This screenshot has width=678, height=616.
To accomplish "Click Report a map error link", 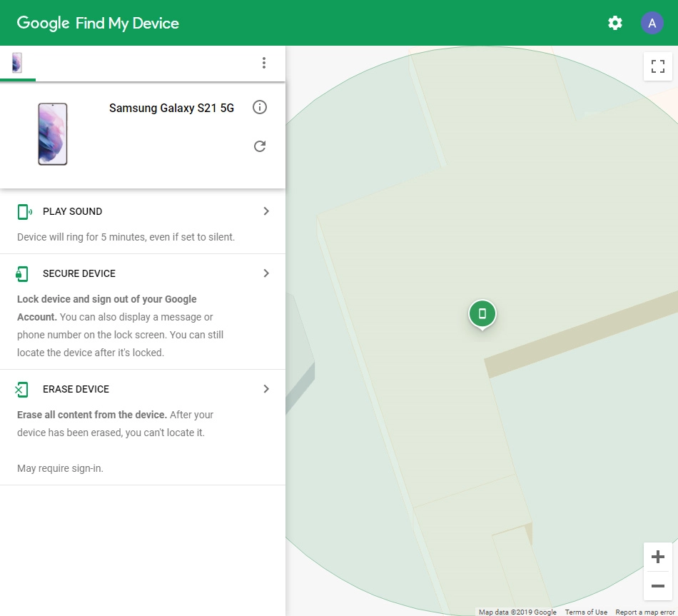I will [644, 612].
